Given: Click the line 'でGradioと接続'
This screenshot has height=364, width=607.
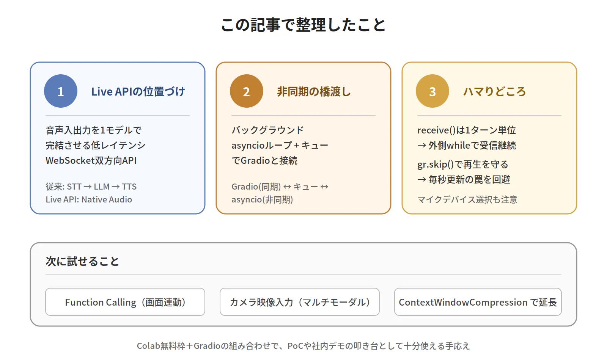Looking at the screenshot, I should 264,160.
